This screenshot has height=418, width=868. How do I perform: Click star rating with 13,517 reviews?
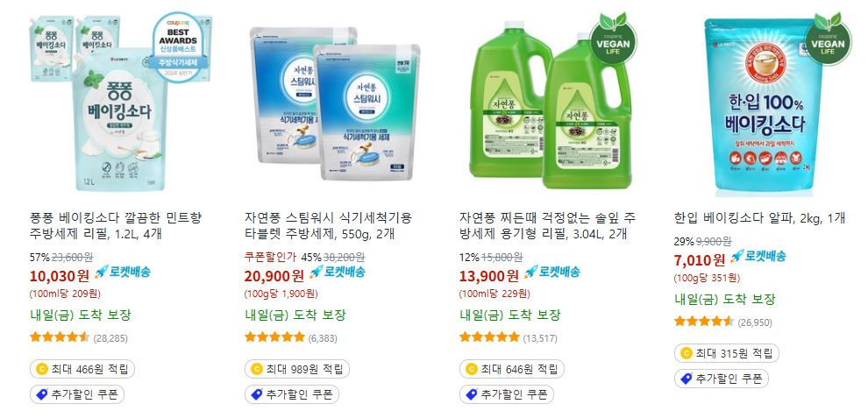pyautogui.click(x=489, y=337)
